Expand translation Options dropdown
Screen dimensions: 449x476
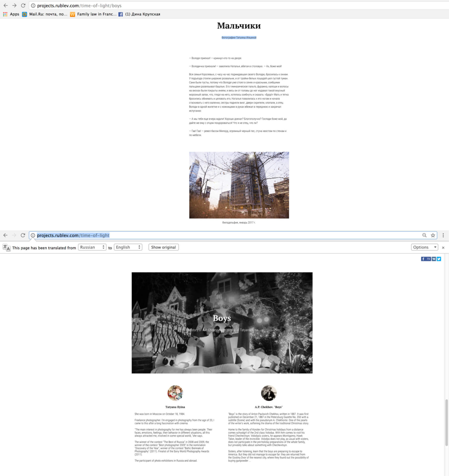(424, 247)
